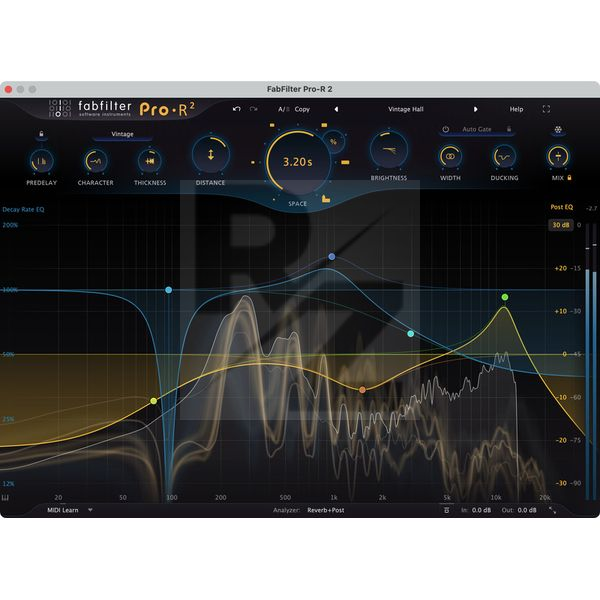Click the Thickness knob
This screenshot has width=600, height=600.
point(150,161)
